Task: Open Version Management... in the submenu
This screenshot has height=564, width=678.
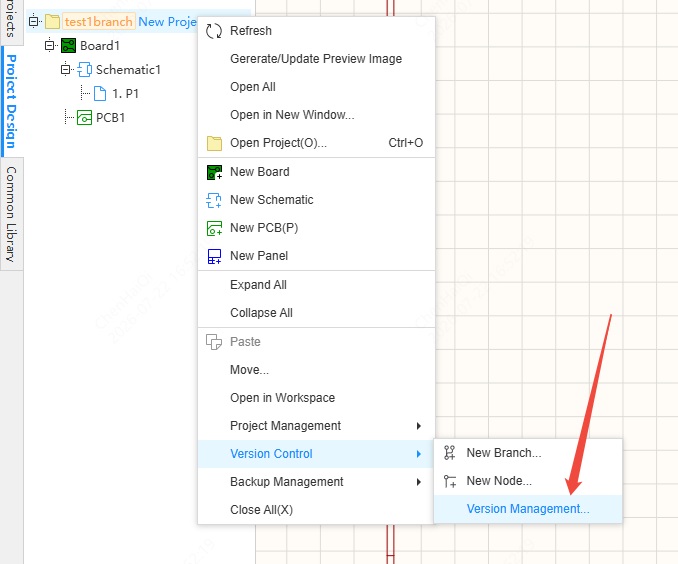Action: [x=528, y=509]
